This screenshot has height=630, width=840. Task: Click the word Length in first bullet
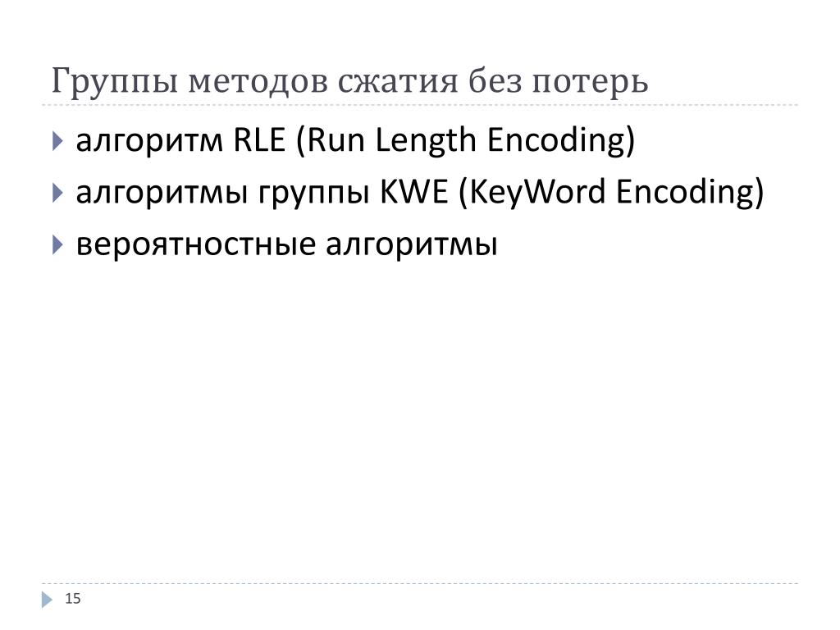click(x=426, y=142)
